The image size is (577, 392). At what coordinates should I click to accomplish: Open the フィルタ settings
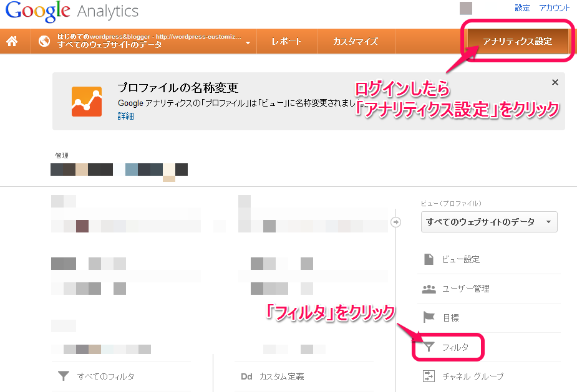(455, 347)
